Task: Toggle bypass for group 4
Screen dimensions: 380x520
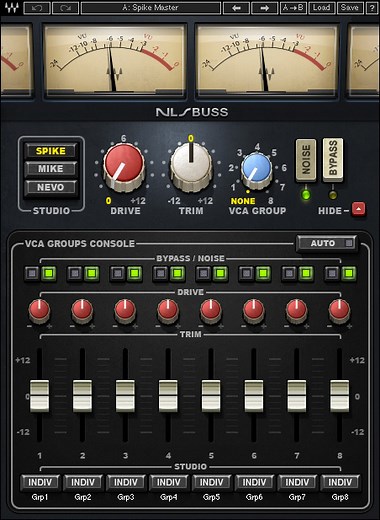Action: pos(161,273)
